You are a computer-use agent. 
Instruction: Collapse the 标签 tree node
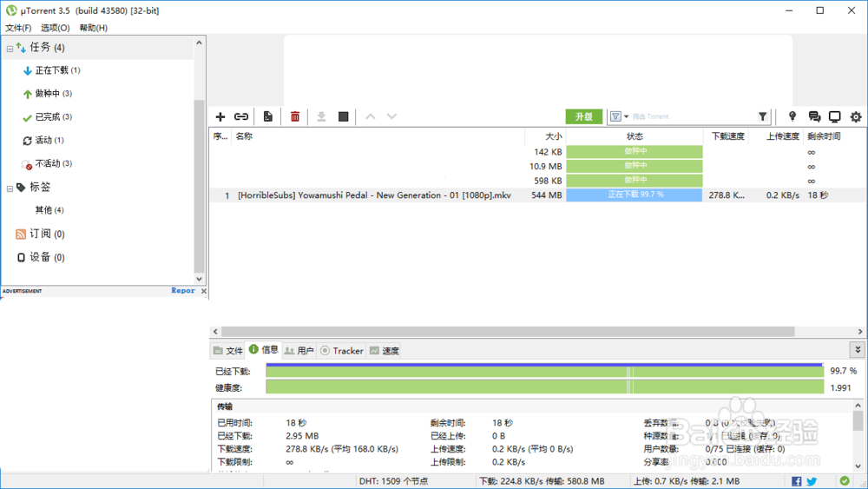[10, 188]
